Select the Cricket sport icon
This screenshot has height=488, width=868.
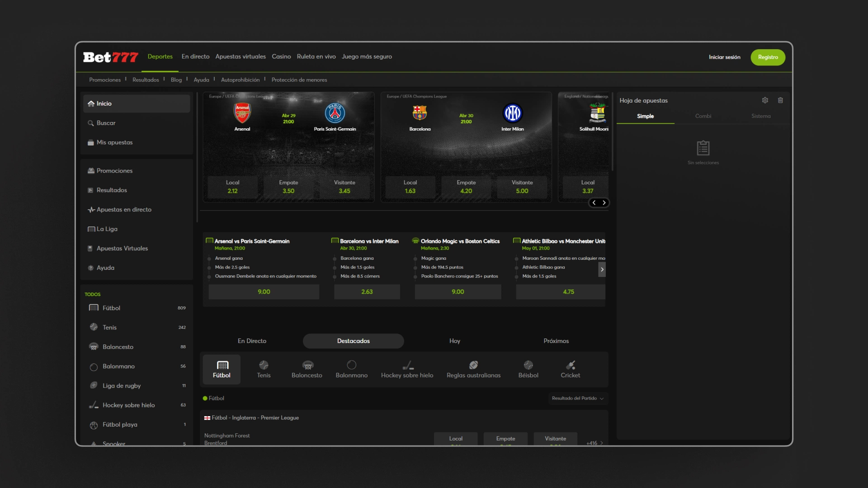(571, 365)
